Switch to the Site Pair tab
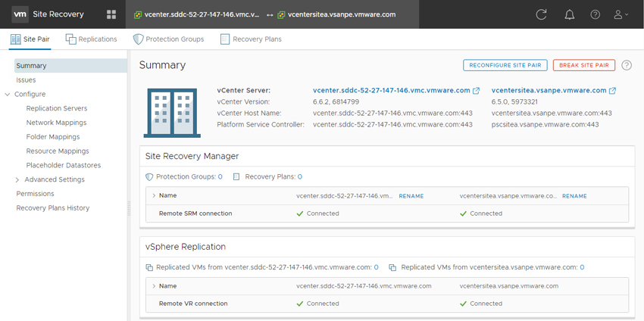This screenshot has width=644, height=321. (x=30, y=39)
